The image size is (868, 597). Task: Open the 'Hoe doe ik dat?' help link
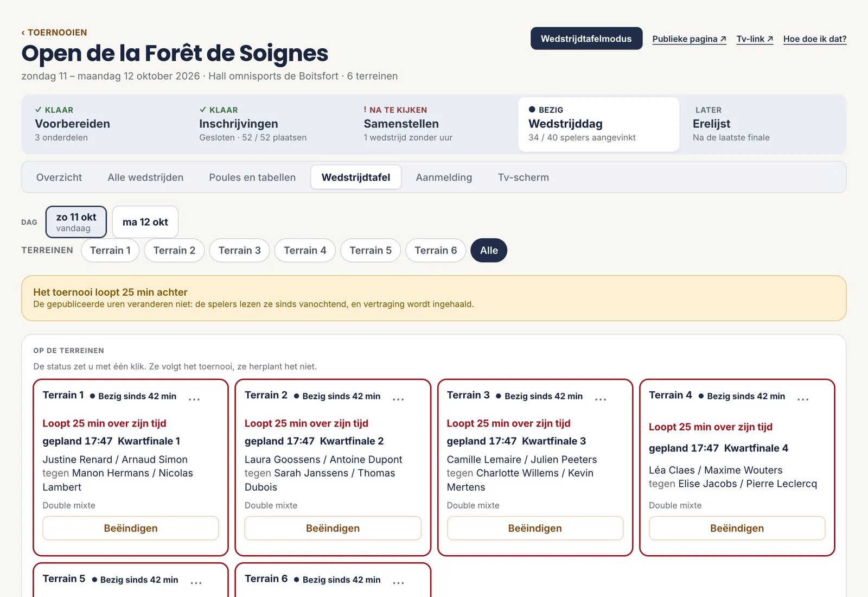(x=815, y=39)
